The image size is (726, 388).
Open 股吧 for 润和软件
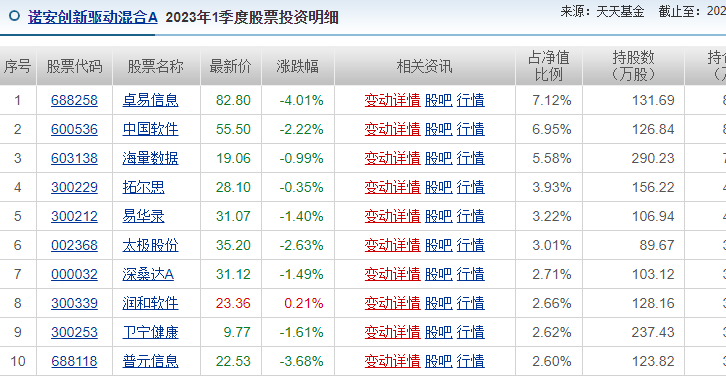click(438, 303)
